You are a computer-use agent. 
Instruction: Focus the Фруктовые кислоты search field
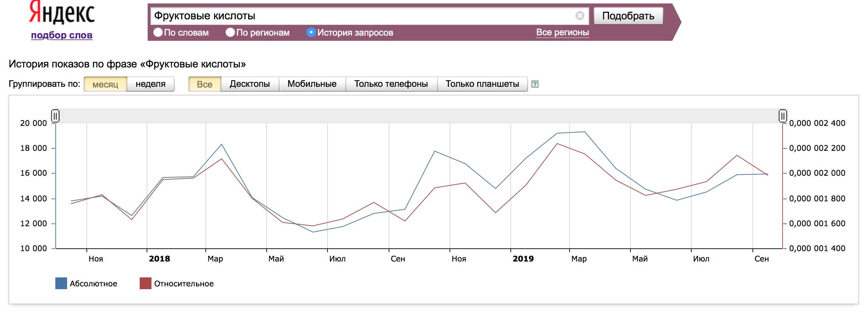[x=363, y=16]
